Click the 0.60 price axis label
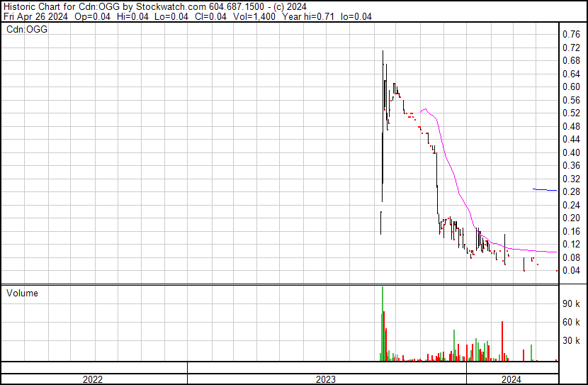Screen dimensions: 588x385 [x=571, y=87]
